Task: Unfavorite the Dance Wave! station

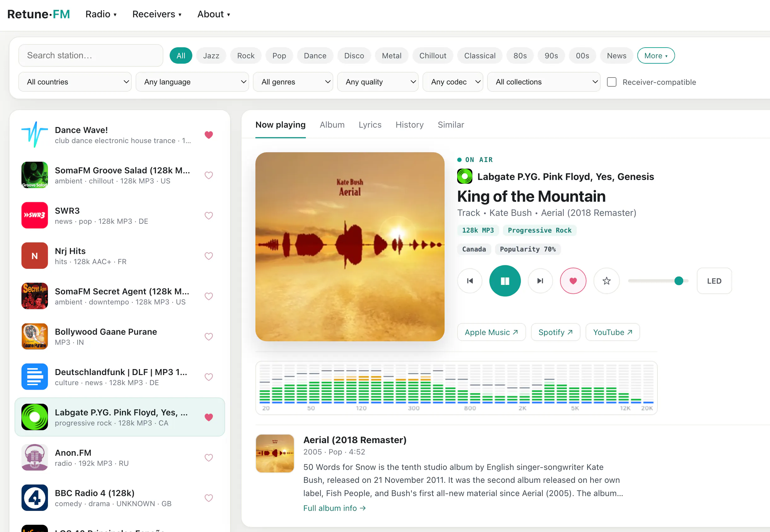Action: [209, 135]
